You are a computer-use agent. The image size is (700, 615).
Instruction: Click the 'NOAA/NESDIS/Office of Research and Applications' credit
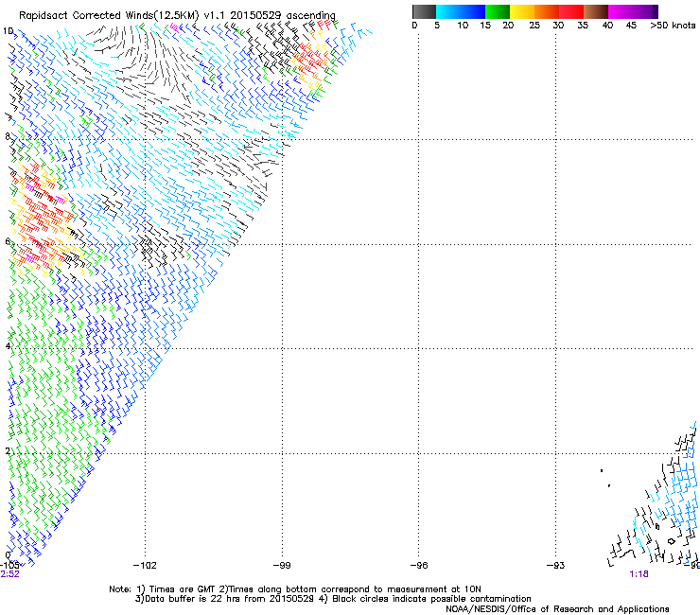(557, 609)
